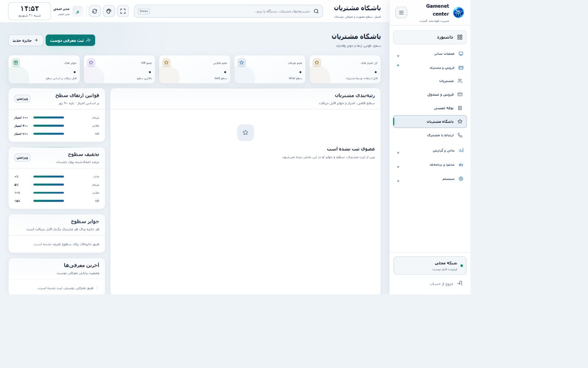Toggle the sidebar hamburger menu button
The image size is (588, 368).
(x=401, y=13)
